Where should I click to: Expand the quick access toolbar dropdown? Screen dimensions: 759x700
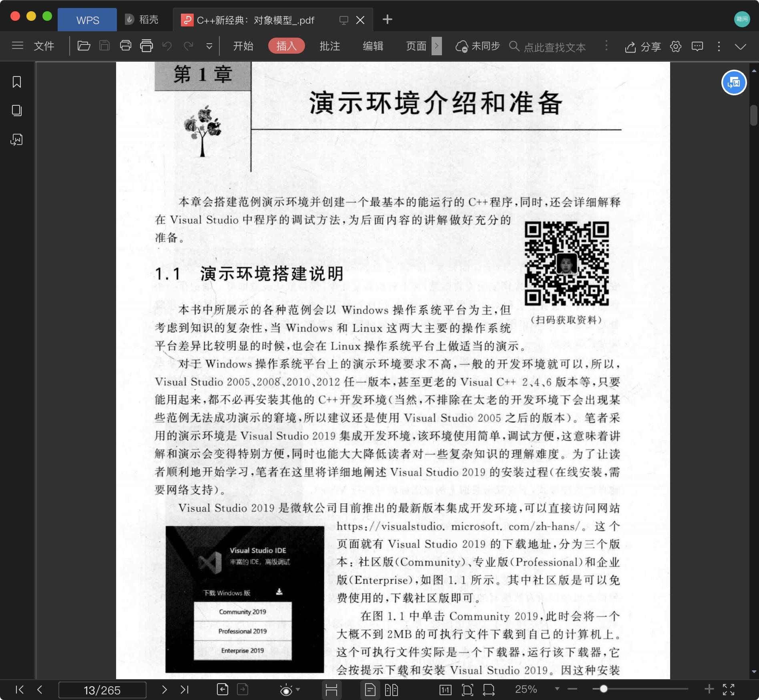point(209,46)
